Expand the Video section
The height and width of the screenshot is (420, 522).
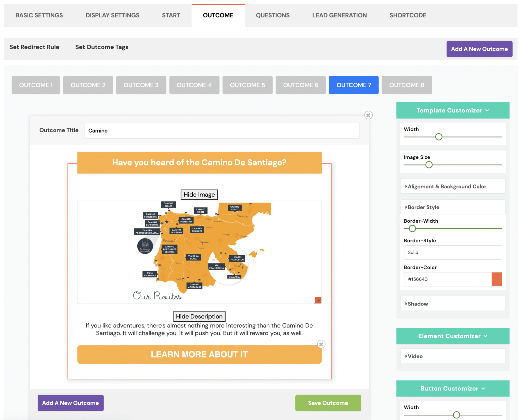tap(415, 357)
